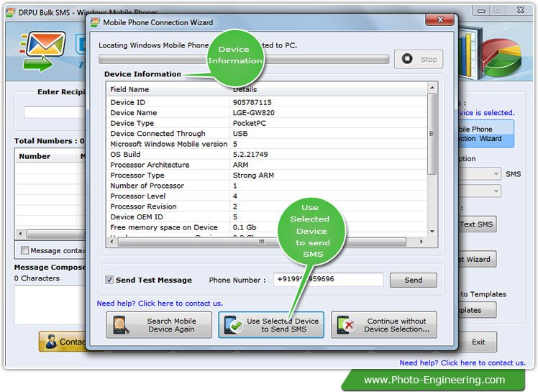Click the device list horizontal scroll left arrow
This screenshot has width=538, height=392.
[x=111, y=242]
